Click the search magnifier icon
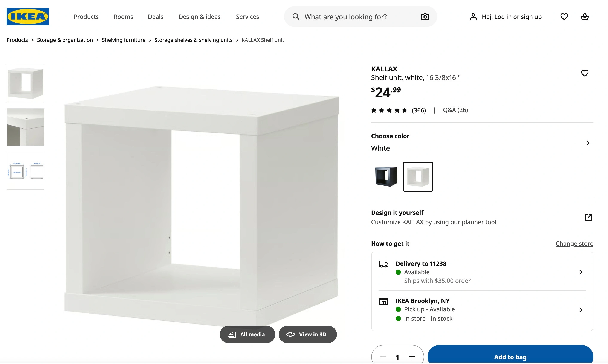 pos(296,17)
